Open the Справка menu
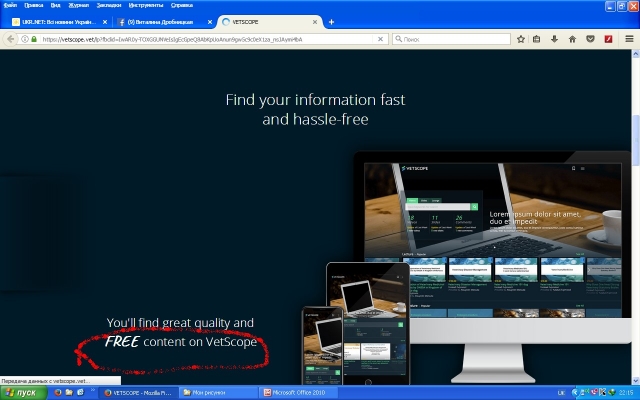This screenshot has height=400, width=640. (x=182, y=5)
